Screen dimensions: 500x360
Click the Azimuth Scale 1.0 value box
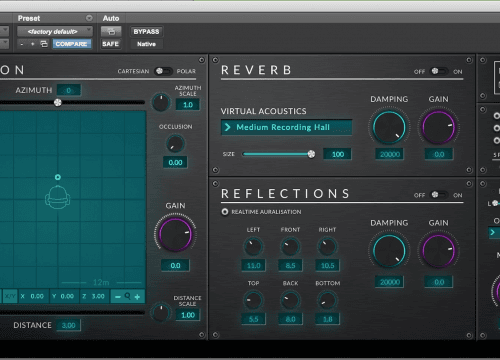188,105
